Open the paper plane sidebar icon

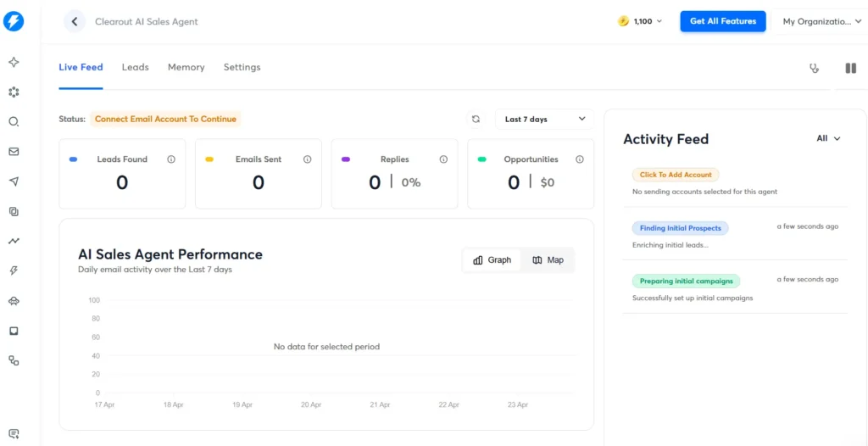pos(14,181)
